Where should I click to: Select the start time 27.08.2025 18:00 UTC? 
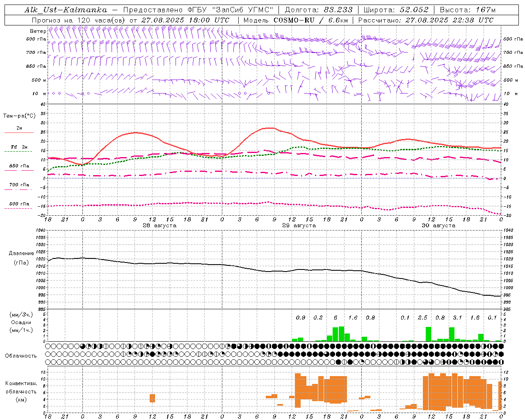[x=185, y=20]
